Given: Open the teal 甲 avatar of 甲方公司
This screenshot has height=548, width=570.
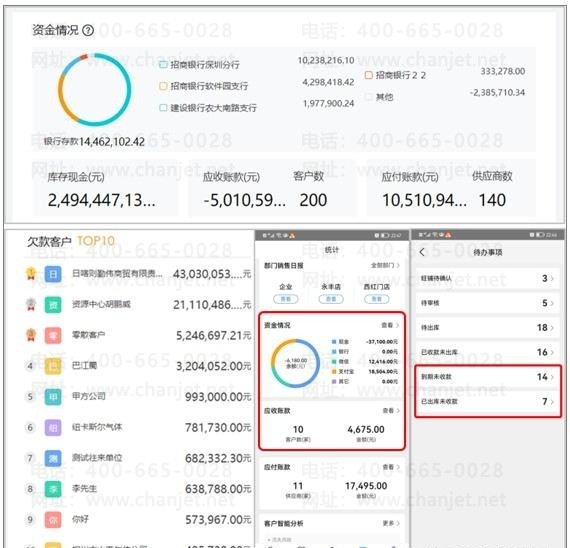Looking at the screenshot, I should tap(53, 397).
